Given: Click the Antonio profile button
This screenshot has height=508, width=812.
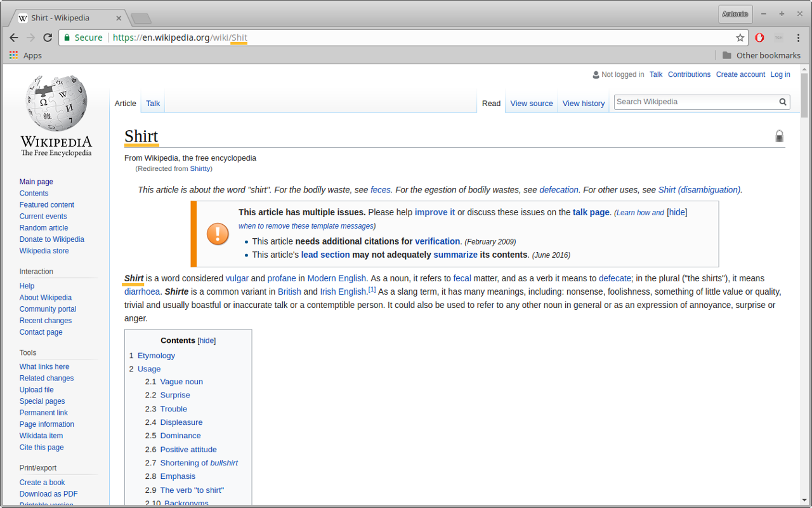Looking at the screenshot, I should 735,14.
